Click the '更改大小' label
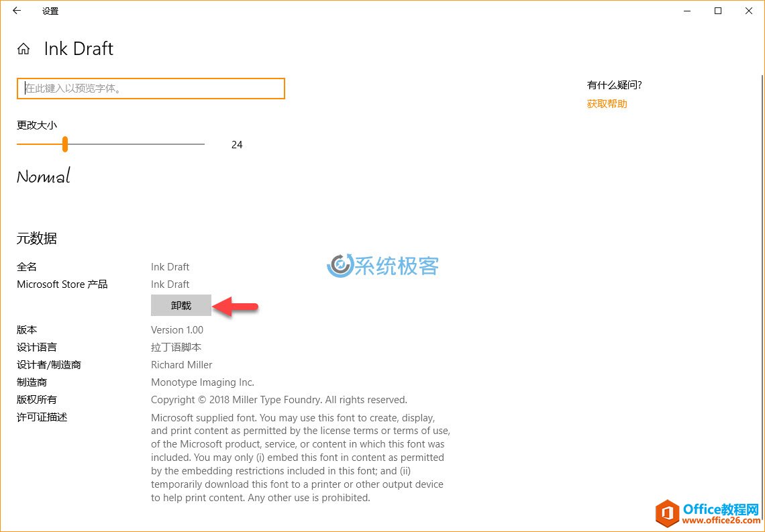Viewport: 765px width, 532px height. 37,125
